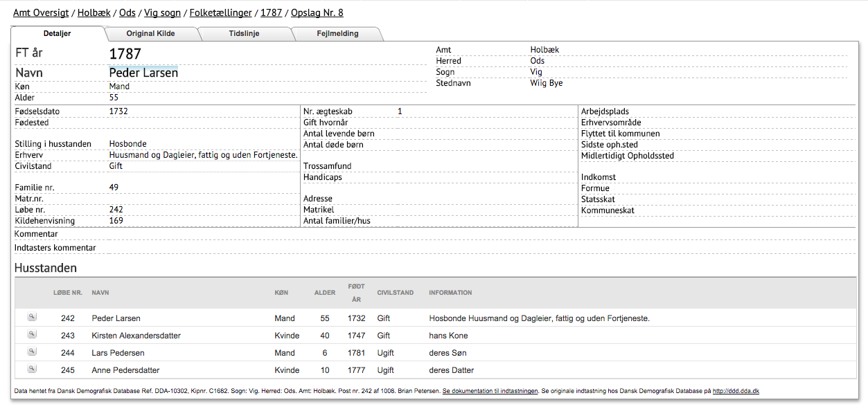Select the Detaljer tab

point(57,33)
